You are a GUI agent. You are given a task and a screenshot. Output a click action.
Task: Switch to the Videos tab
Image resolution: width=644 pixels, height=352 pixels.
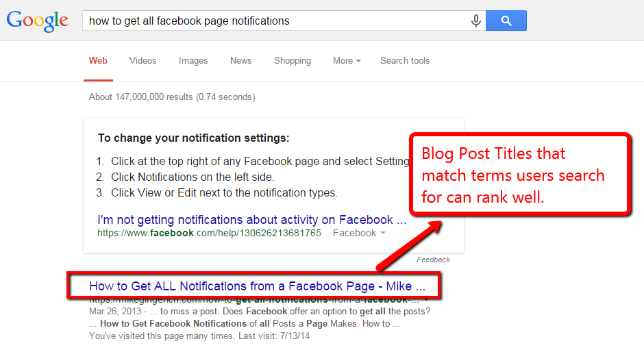click(x=143, y=61)
